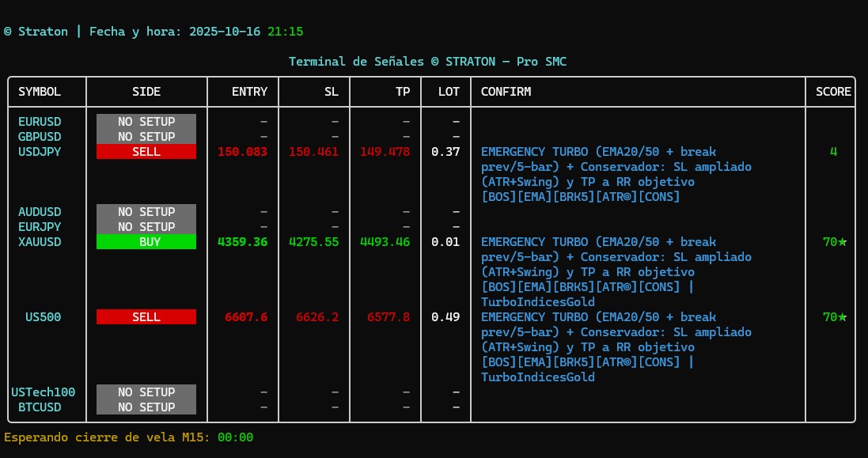Click the 70★ score in the US500 row

click(x=834, y=317)
